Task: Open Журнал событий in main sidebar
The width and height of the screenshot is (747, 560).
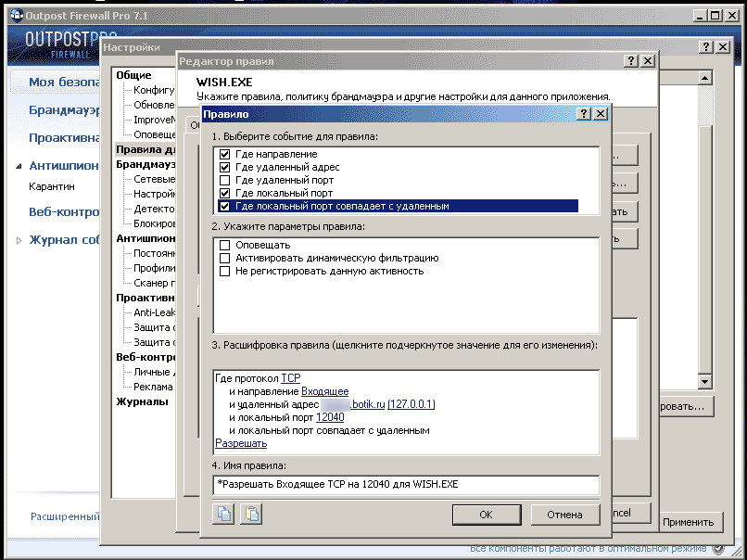Action: 64,239
